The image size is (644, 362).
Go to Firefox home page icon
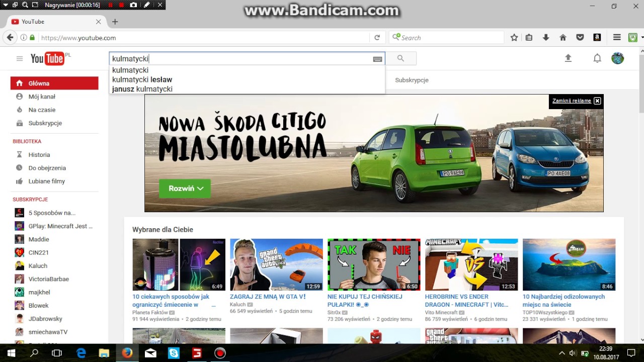coord(563,38)
